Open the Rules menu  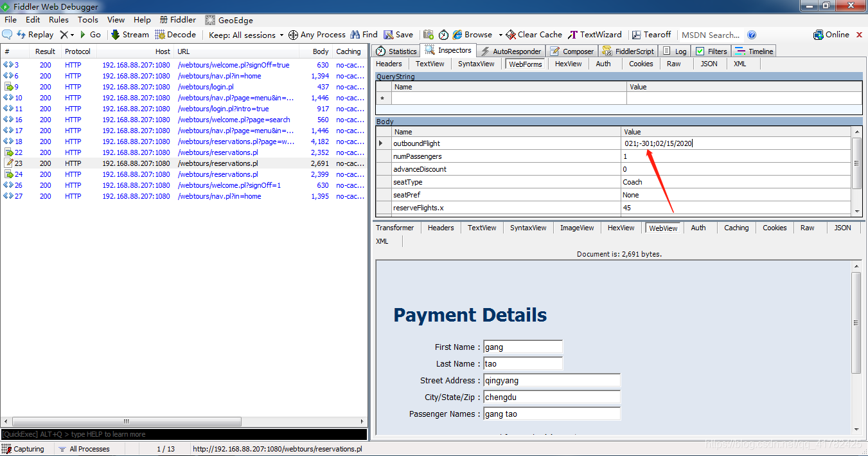[x=58, y=20]
